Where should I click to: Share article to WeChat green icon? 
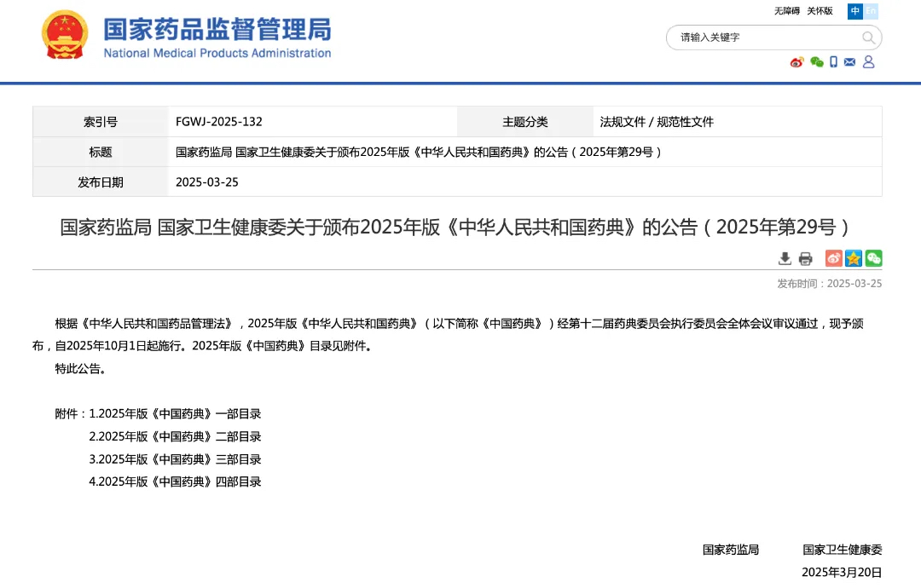[x=873, y=258]
